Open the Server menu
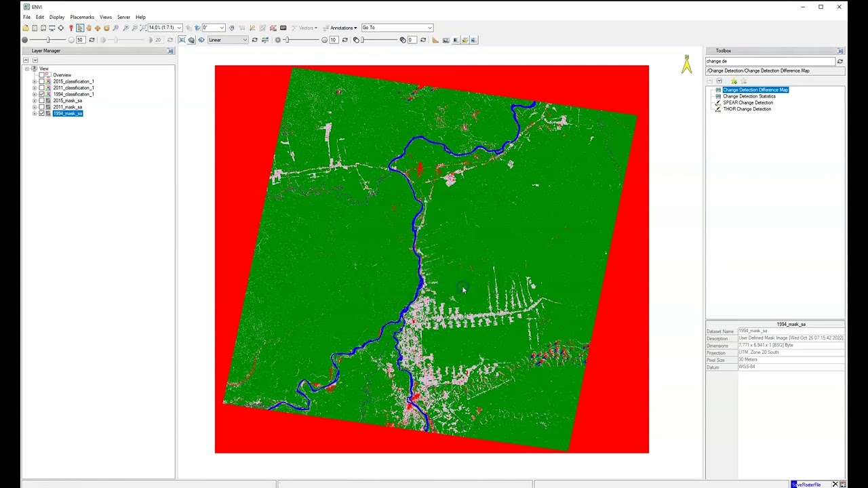 pyautogui.click(x=123, y=17)
